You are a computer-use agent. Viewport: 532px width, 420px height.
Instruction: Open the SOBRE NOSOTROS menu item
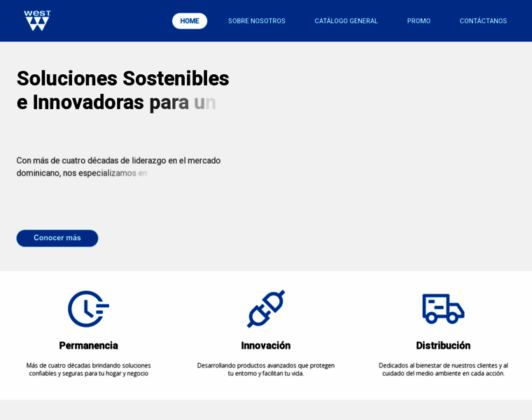[x=256, y=21]
